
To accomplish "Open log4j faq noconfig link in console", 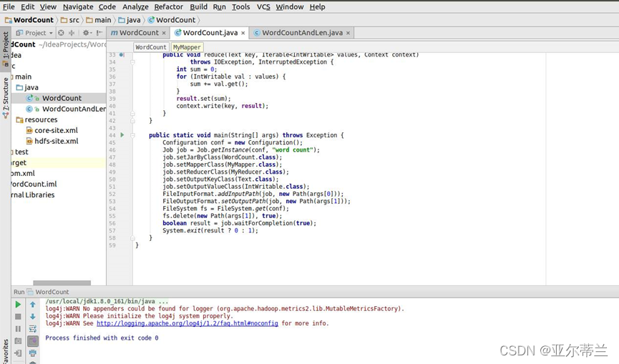I will click(187, 323).
